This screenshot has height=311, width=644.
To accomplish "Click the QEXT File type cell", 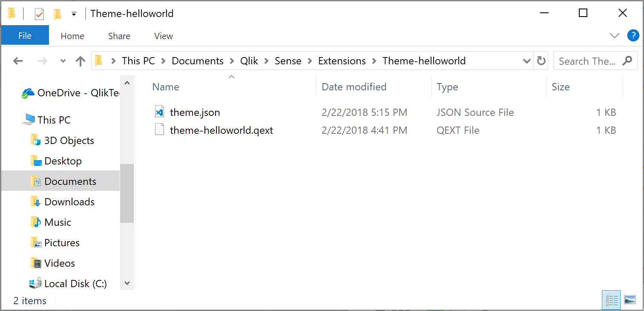I will pyautogui.click(x=458, y=130).
